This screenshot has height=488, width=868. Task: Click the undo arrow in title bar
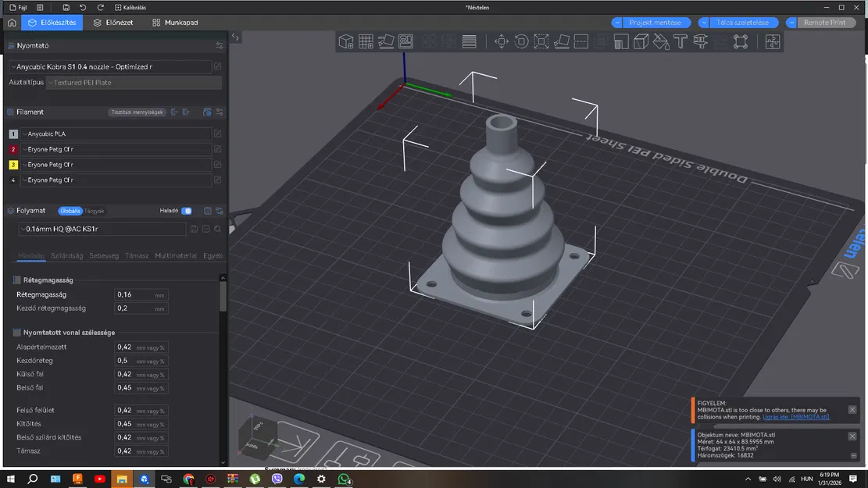coord(83,7)
